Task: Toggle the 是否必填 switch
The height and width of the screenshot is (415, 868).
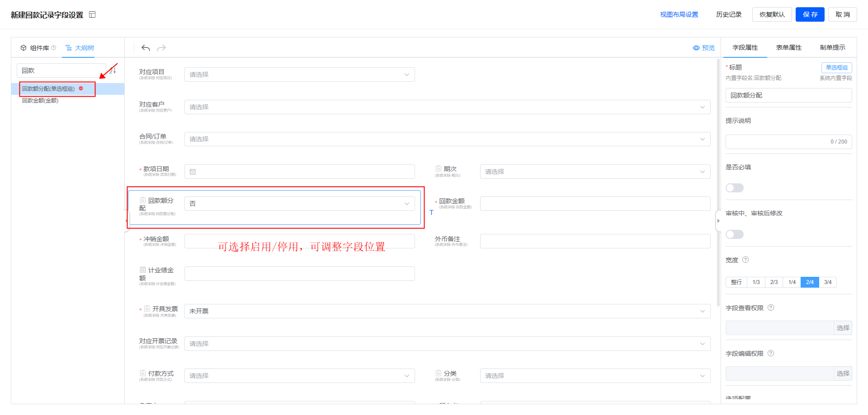Action: 734,188
